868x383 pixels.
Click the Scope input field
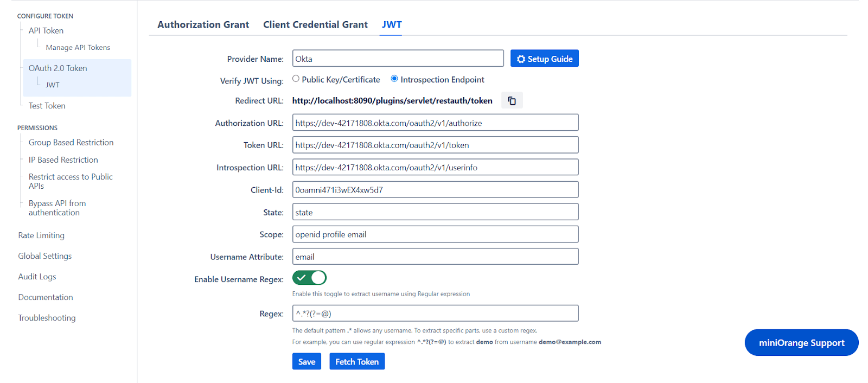pos(435,234)
